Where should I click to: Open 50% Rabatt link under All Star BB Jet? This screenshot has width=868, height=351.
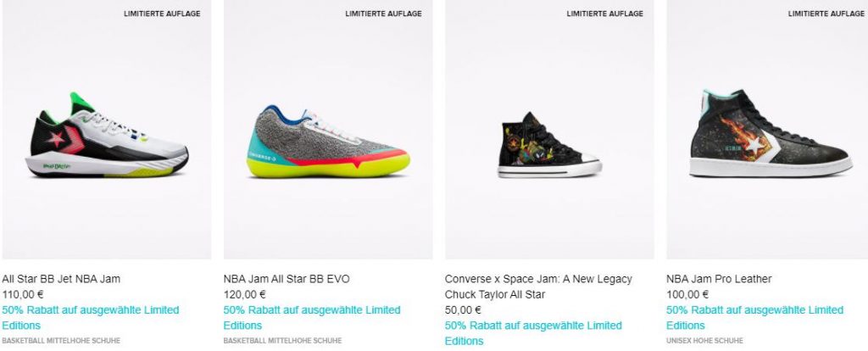(x=91, y=318)
